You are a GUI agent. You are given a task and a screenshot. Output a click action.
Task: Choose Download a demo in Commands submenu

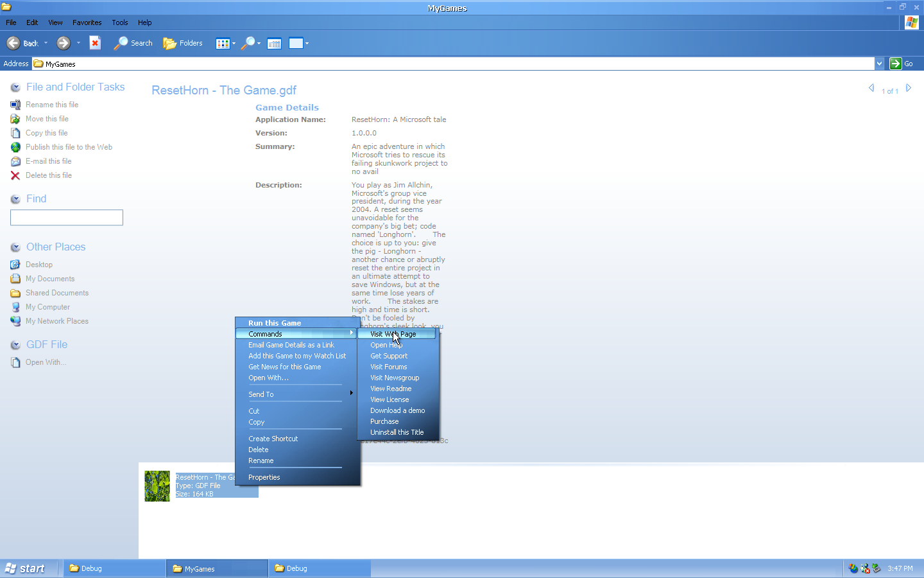click(x=397, y=410)
